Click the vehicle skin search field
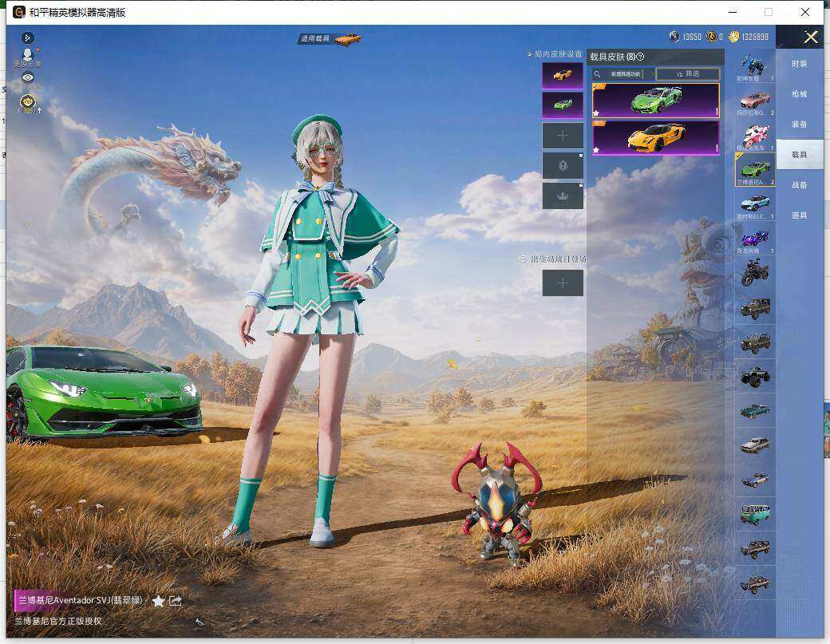The width and height of the screenshot is (830, 644). 623,74
